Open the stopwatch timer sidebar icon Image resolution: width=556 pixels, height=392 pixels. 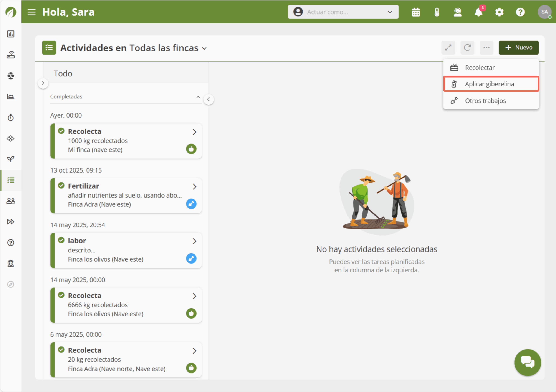click(11, 118)
